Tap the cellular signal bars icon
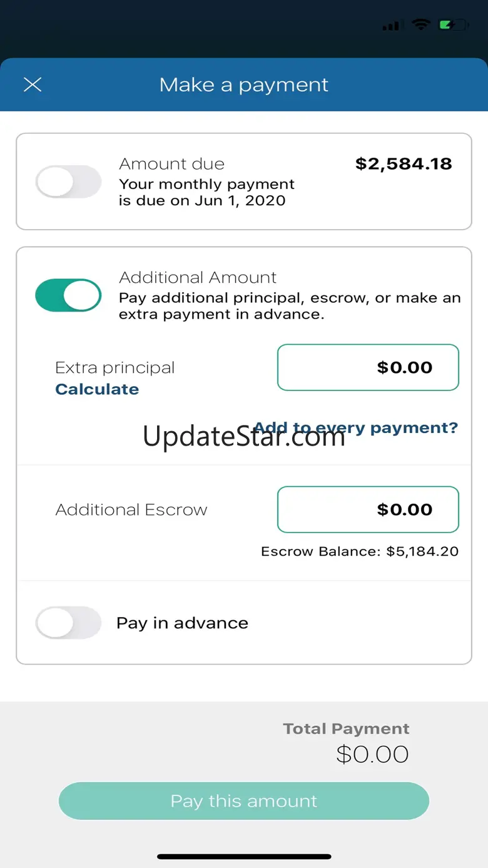This screenshot has height=868, width=488. coord(390,26)
